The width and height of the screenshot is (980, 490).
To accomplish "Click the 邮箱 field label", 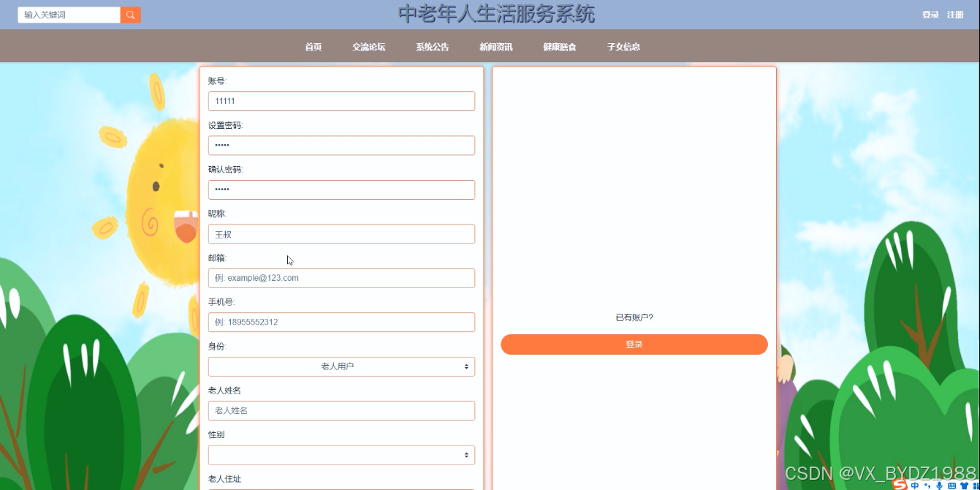I will coord(217,258).
